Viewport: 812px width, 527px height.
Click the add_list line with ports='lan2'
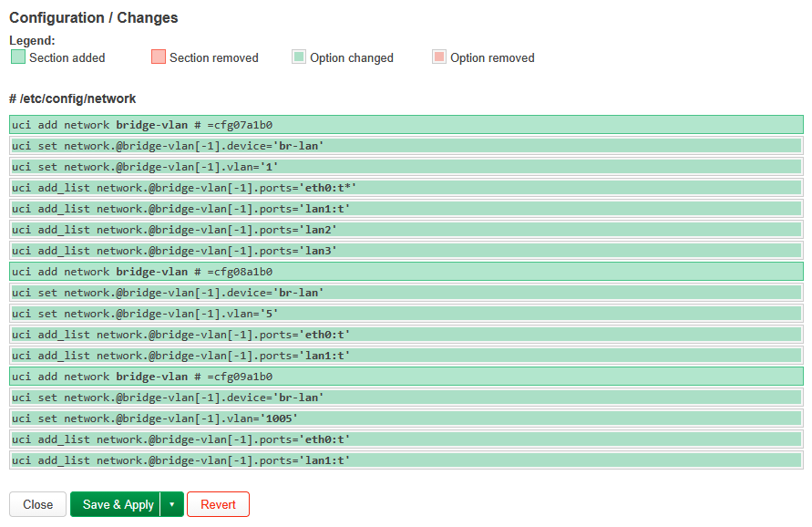(406, 230)
